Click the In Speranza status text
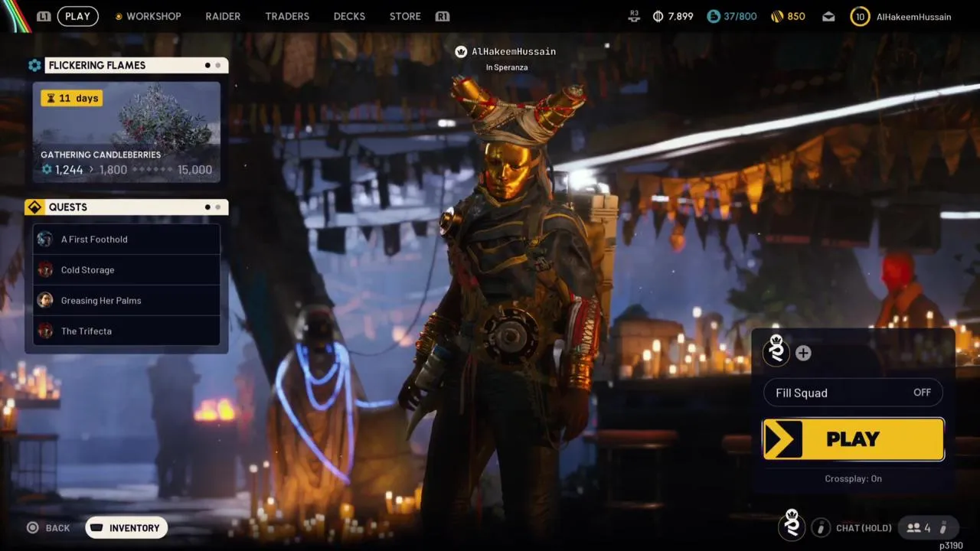980x551 pixels. [x=507, y=67]
